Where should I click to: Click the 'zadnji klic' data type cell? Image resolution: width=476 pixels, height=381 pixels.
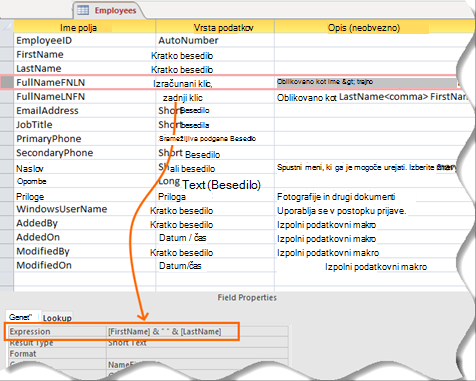coord(215,98)
